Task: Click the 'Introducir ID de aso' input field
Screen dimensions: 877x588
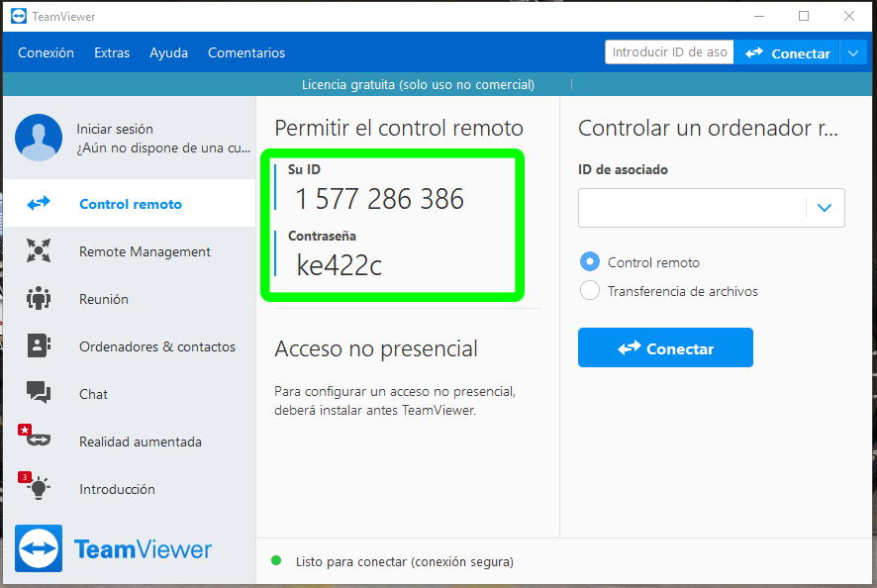Action: tap(669, 52)
